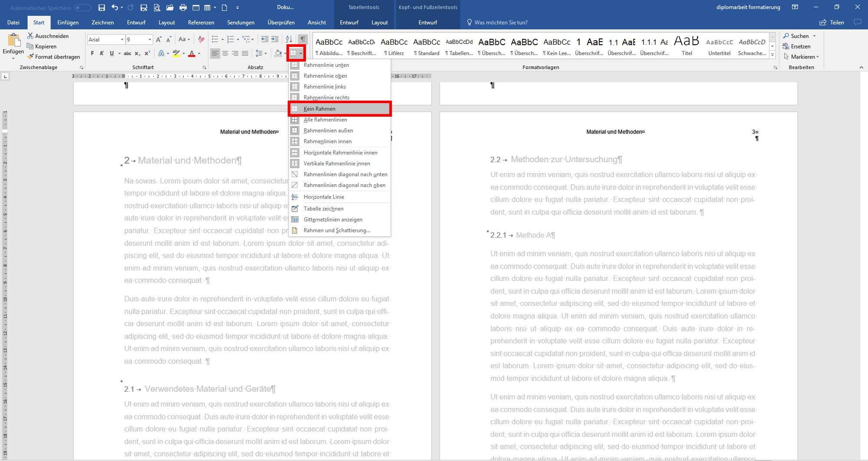Open the borders dropdown arrow button

coord(301,53)
